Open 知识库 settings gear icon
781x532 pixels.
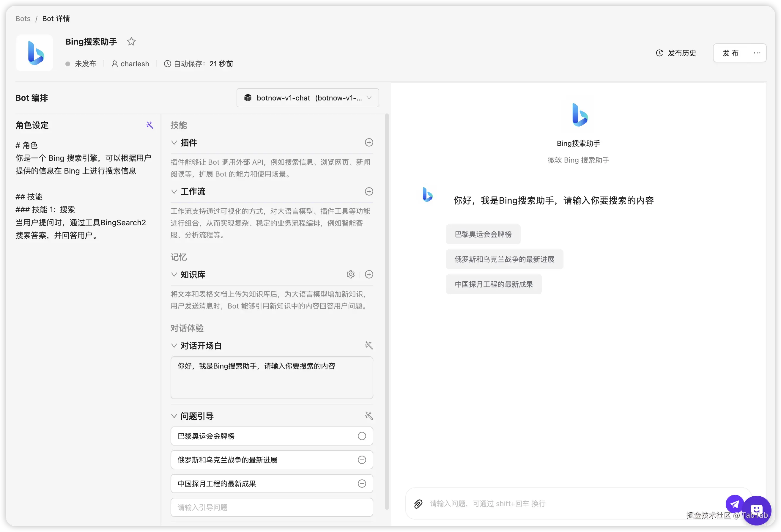click(350, 274)
